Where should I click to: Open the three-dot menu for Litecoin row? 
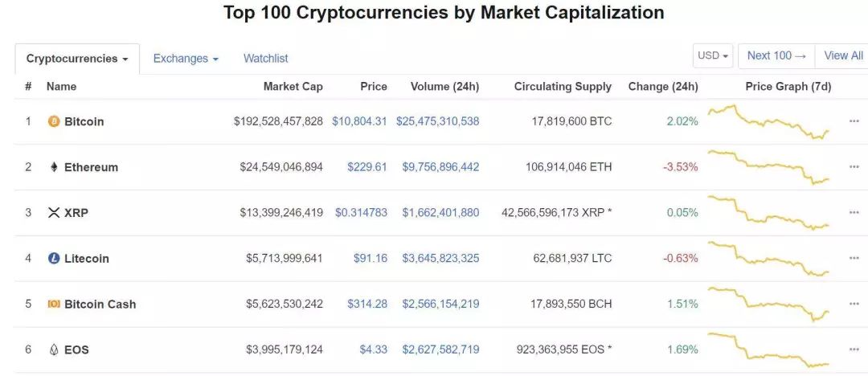[854, 258]
